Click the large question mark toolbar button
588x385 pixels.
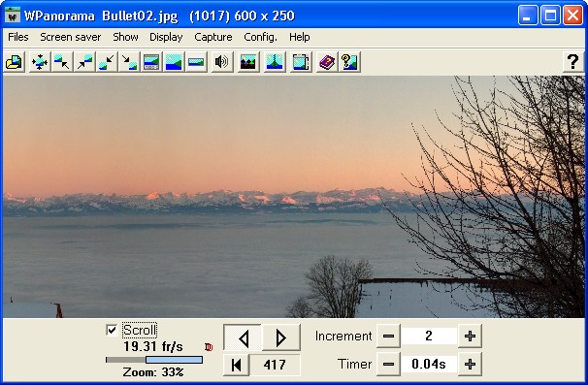click(572, 62)
